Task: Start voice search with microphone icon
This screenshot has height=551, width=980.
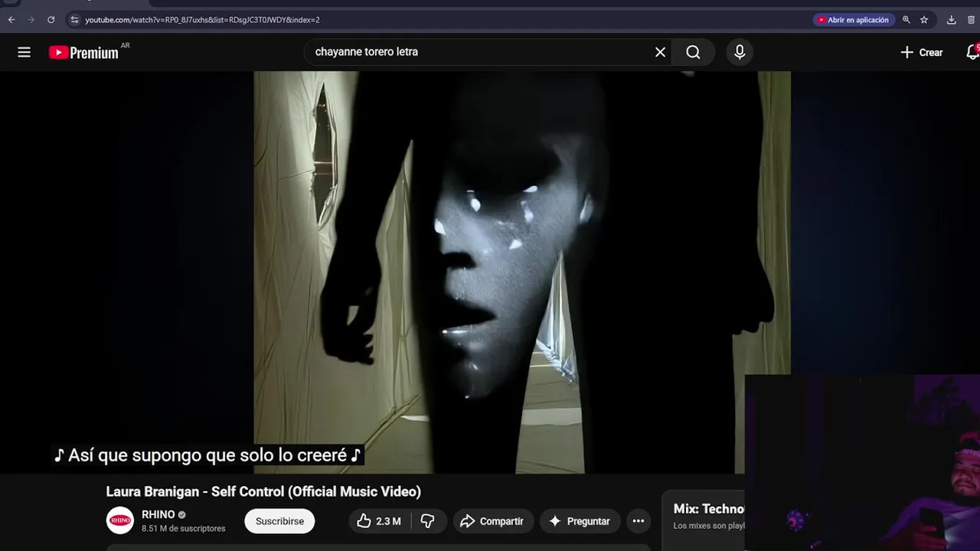Action: 740,52
